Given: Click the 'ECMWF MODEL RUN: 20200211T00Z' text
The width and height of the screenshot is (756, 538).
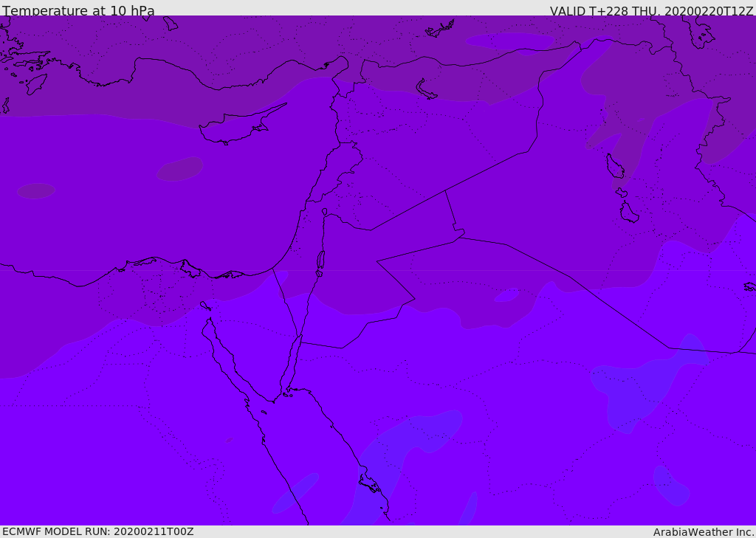Looking at the screenshot, I should pos(98,531).
